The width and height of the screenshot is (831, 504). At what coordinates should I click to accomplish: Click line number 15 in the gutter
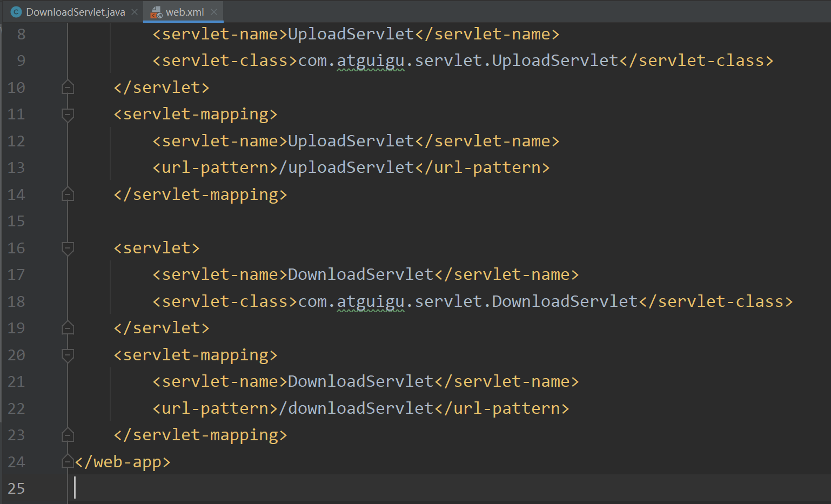click(x=16, y=221)
